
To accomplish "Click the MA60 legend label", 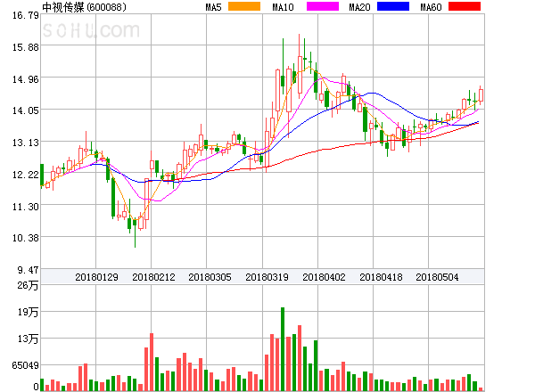I will [x=431, y=7].
